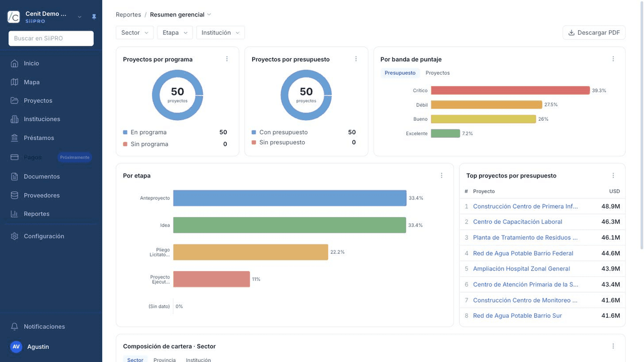The width and height of the screenshot is (644, 362).
Task: Open options menu for Por etapa card
Action: (x=442, y=175)
